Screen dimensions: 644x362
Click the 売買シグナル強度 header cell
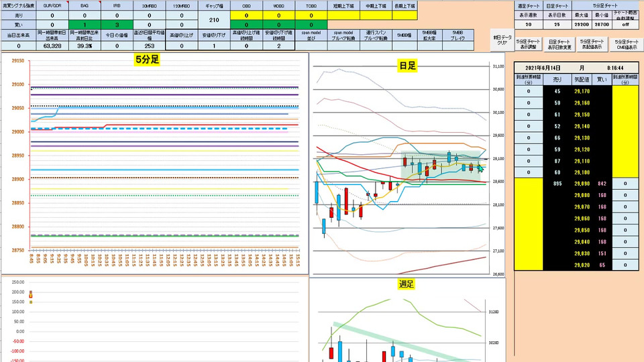click(19, 6)
